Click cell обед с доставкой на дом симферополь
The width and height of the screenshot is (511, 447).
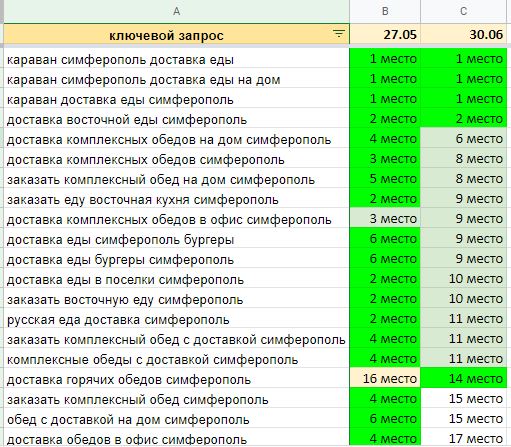(x=176, y=419)
